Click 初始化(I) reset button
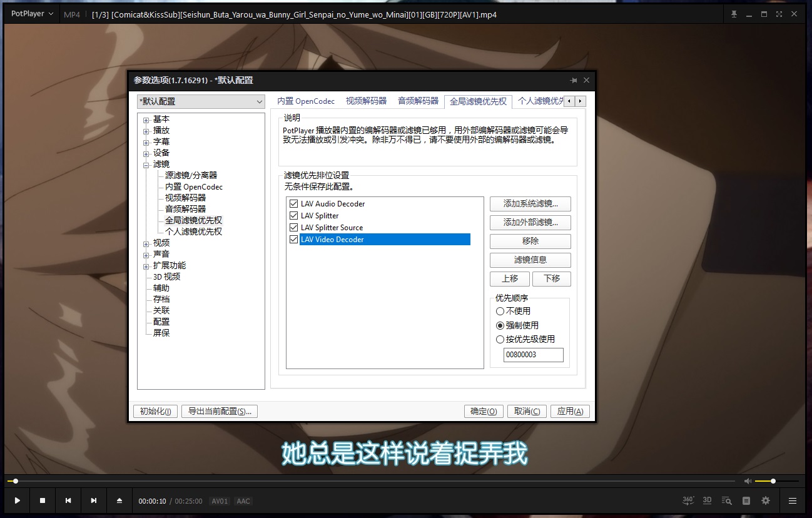Image resolution: width=812 pixels, height=518 pixels. (x=155, y=412)
